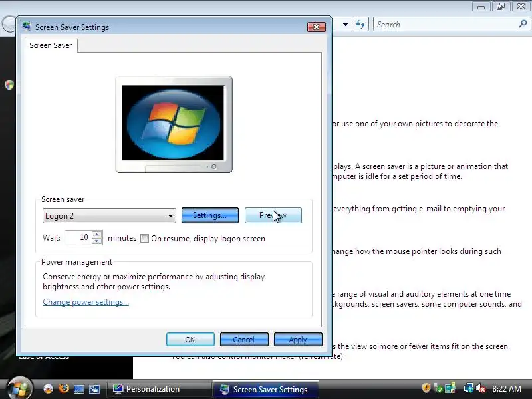Click the Wait minutes input field

[78, 237]
